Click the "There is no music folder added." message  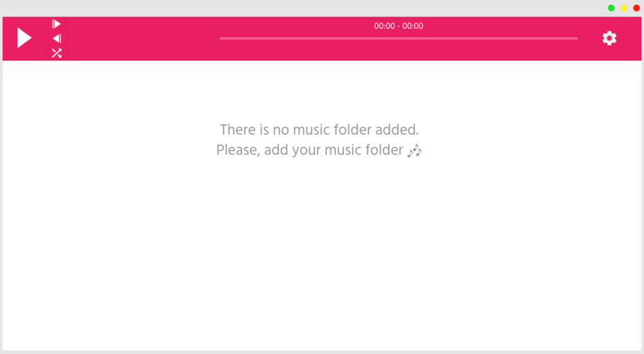point(319,130)
